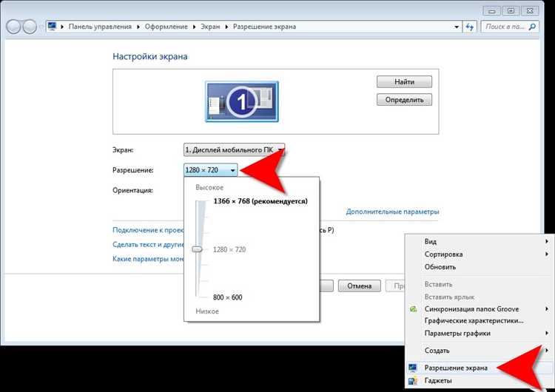Choose Разрешение экрана from the context menu
Image resolution: width=555 pixels, height=392 pixels.
coord(455,368)
